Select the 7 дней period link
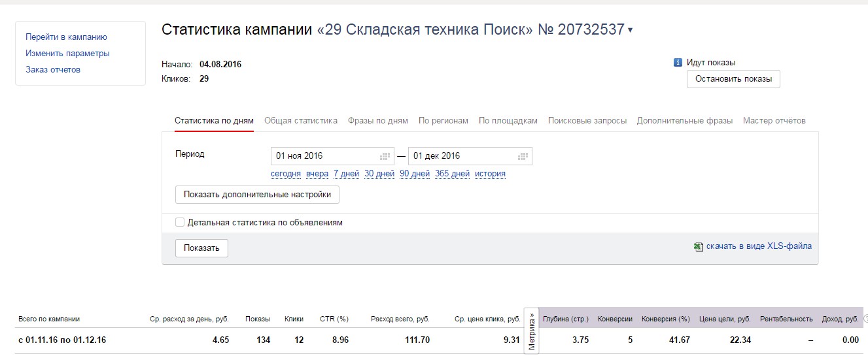The image size is (868, 356). 347,174
